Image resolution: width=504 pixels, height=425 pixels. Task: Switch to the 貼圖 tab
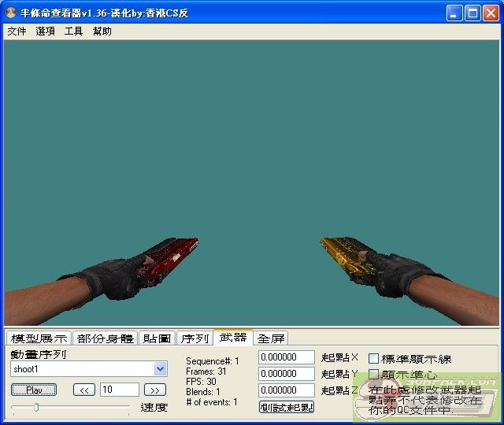click(157, 338)
